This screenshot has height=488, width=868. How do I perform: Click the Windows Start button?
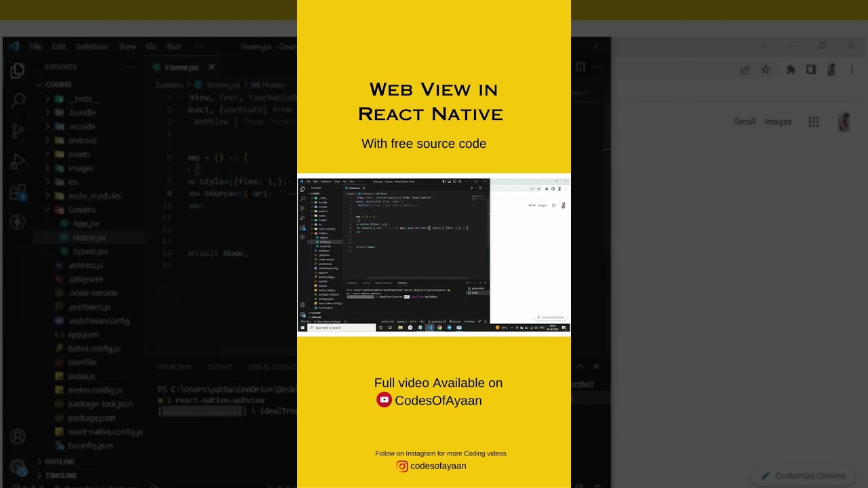click(302, 328)
